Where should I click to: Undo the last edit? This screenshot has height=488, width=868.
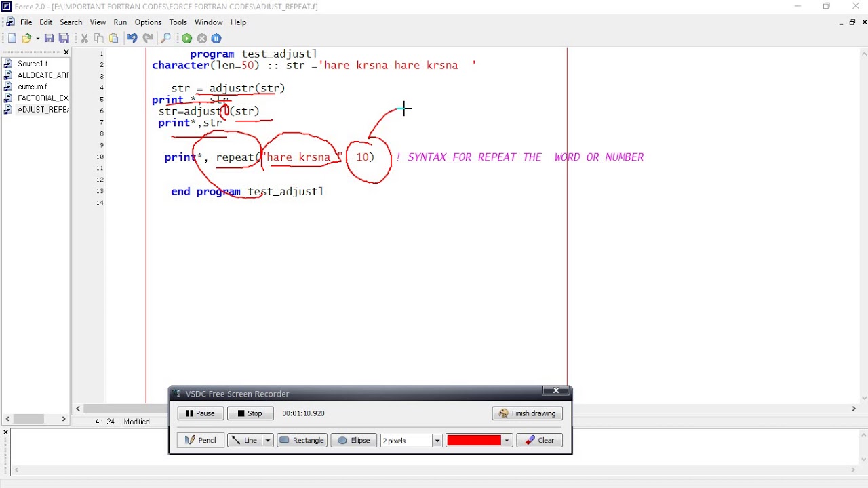[132, 39]
